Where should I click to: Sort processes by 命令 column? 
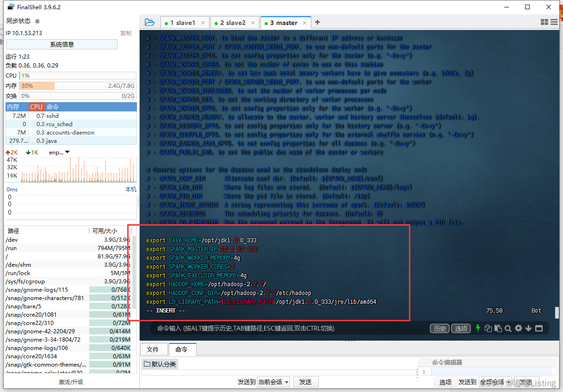pos(91,107)
